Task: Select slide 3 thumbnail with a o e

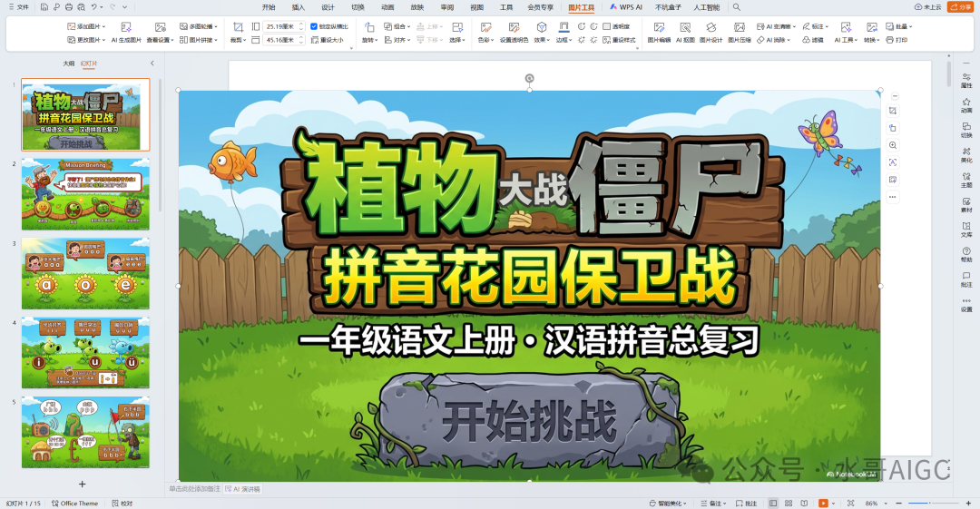Action: (85, 273)
